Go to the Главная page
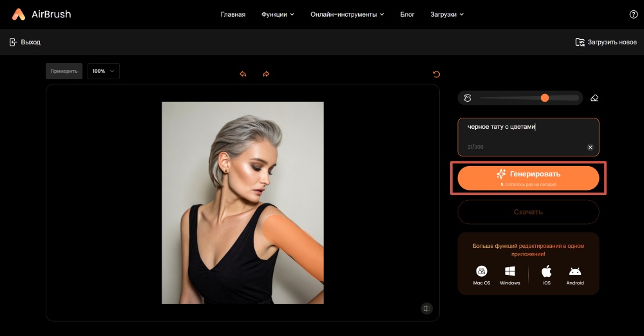This screenshot has height=336, width=644. (232, 14)
